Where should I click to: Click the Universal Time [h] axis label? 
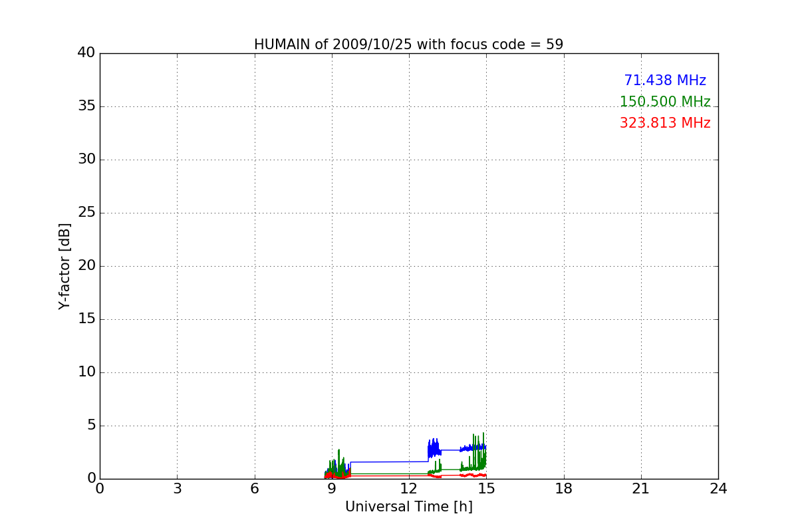point(408,507)
